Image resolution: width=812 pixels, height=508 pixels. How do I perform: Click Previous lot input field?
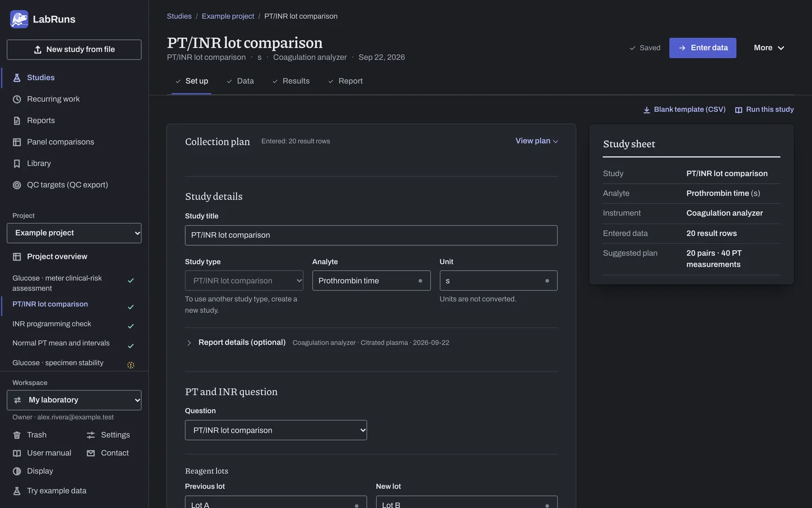(x=276, y=502)
